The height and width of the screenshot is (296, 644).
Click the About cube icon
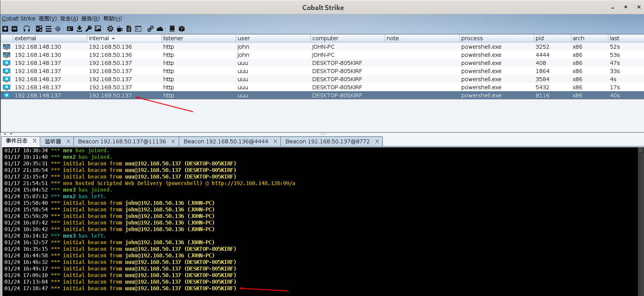(182, 29)
